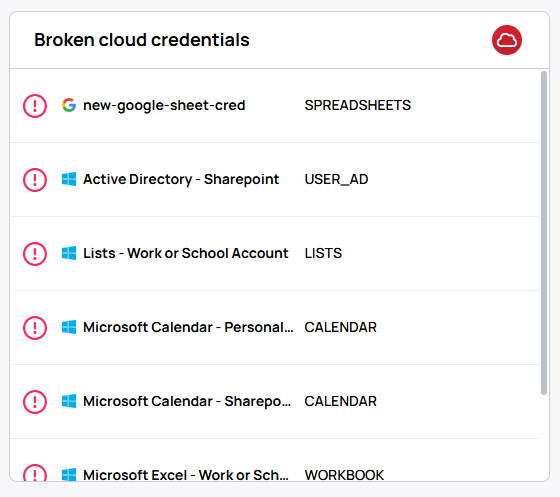560x497 pixels.
Task: Click warning icon beside new-google-sheet-cred
Action: click(x=35, y=106)
